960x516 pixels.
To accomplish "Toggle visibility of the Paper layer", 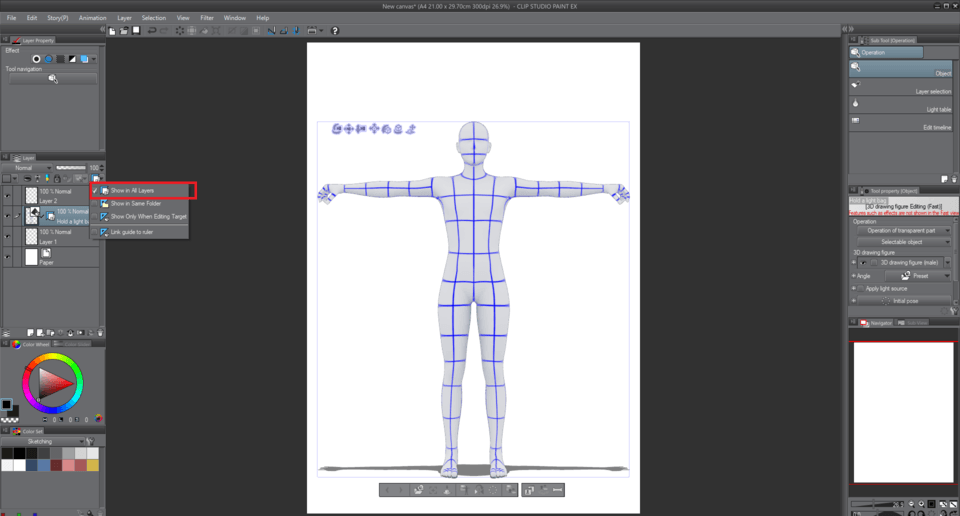I will 7,257.
